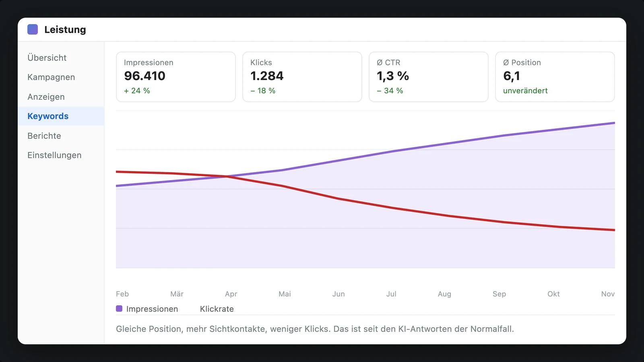Toggle the Impressionen series in the legend
644x362 pixels.
click(x=147, y=309)
